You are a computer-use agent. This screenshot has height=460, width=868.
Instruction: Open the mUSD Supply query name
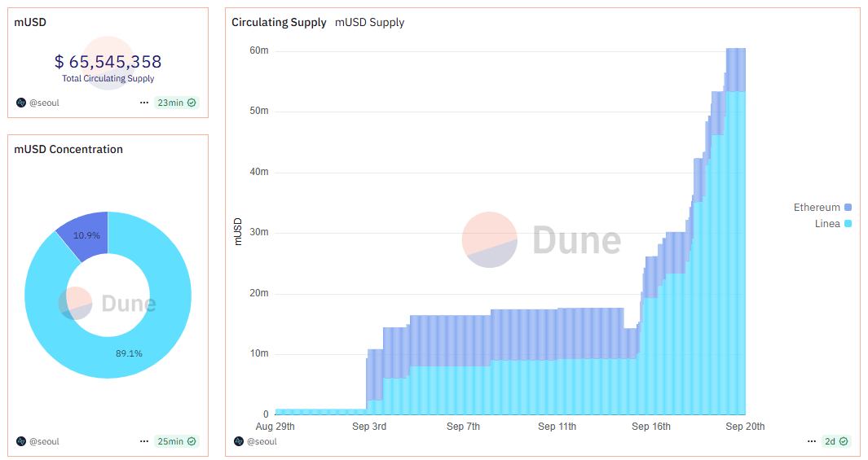tap(369, 22)
